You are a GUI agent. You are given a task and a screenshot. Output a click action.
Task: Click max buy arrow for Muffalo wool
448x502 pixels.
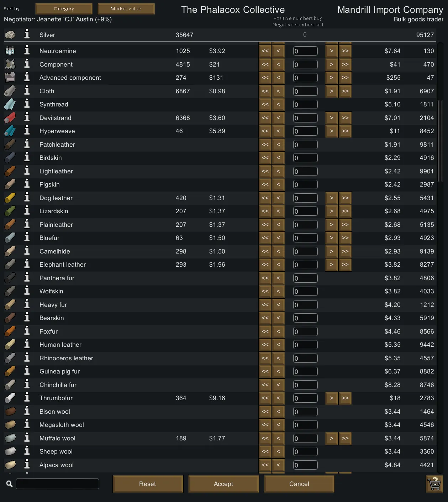tap(345, 438)
